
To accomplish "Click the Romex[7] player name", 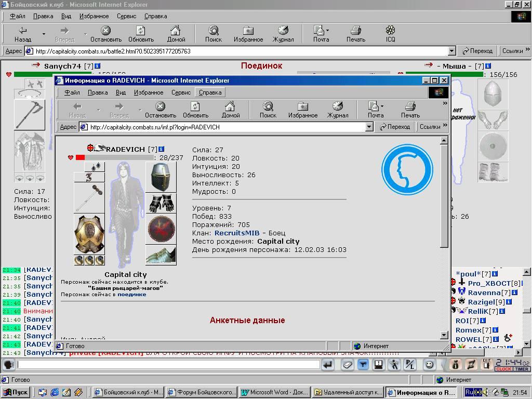I will (x=473, y=330).
